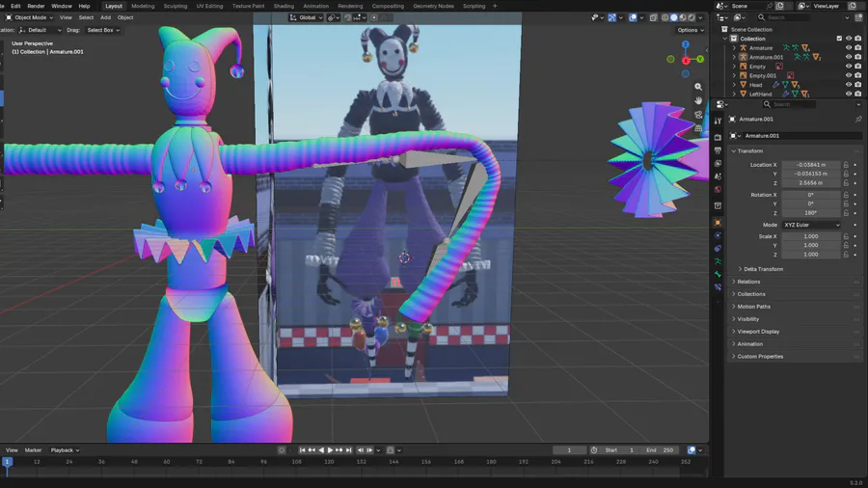
Task: Open the Bone properties tab icon
Action: [718, 275]
